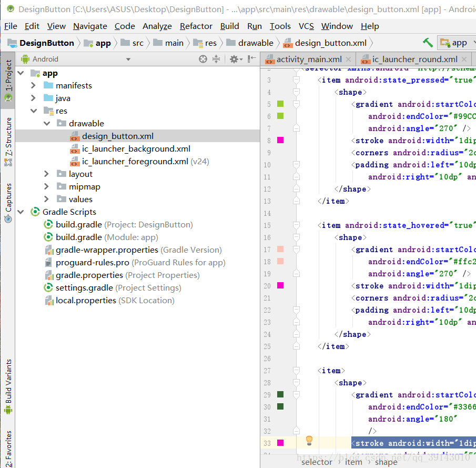The height and width of the screenshot is (468, 476).
Task: Collapse the res folder
Action: (34, 111)
